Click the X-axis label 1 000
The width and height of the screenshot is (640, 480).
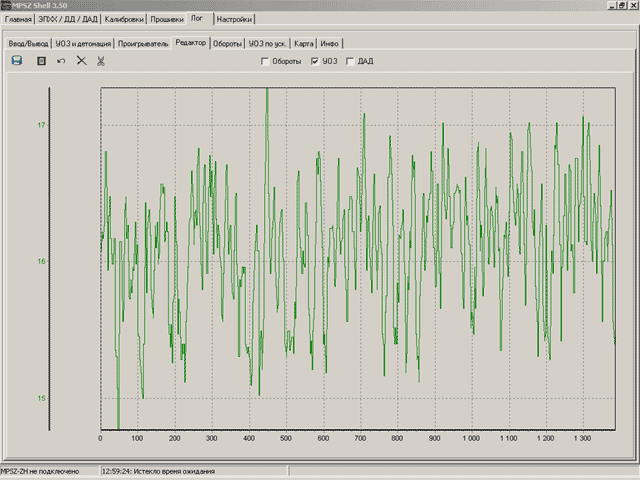point(471,438)
